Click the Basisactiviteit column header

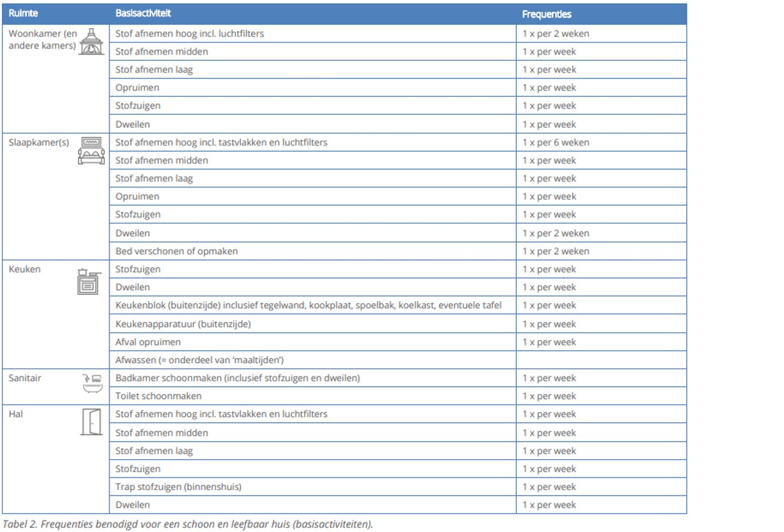(144, 13)
